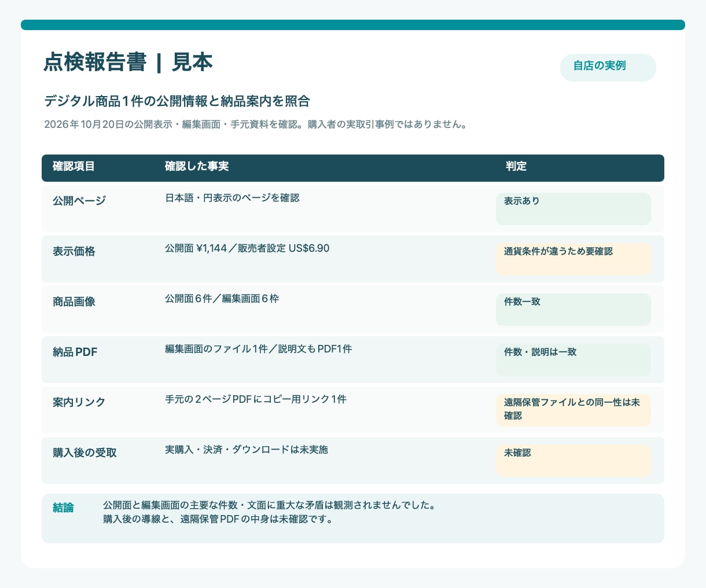Click the 確認した事実 column header
Screen dimensions: 706x588
197,167
